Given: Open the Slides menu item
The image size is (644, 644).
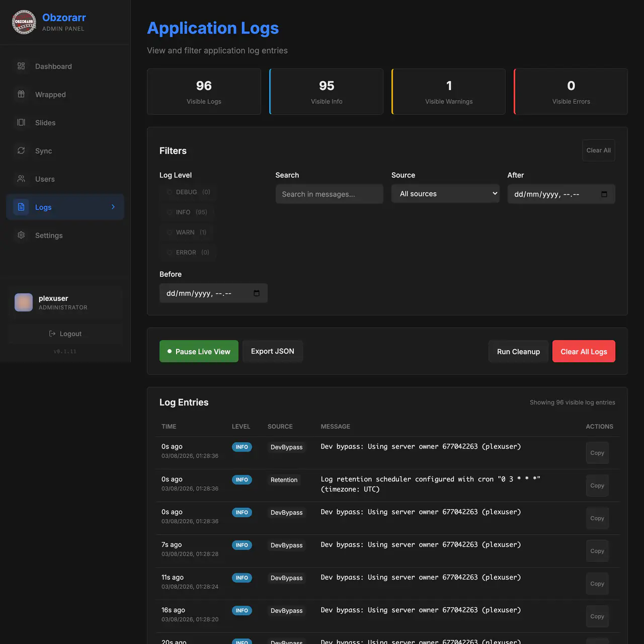Looking at the screenshot, I should 65,123.
